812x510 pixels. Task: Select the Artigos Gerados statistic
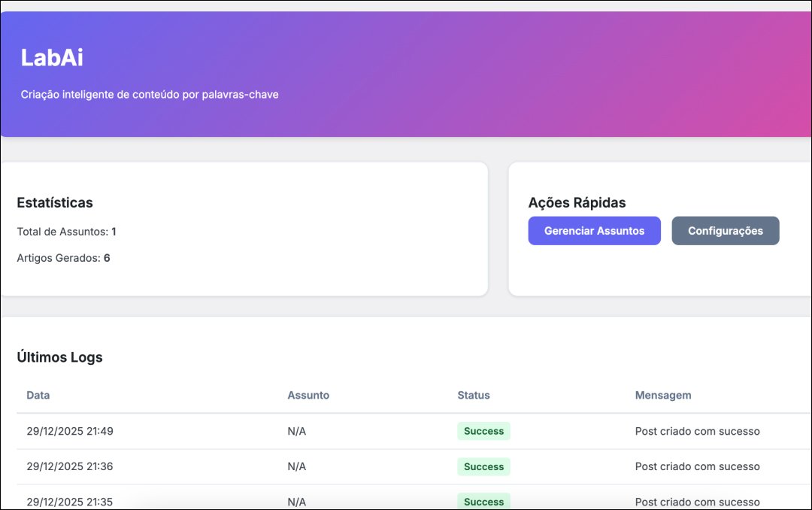tap(63, 258)
